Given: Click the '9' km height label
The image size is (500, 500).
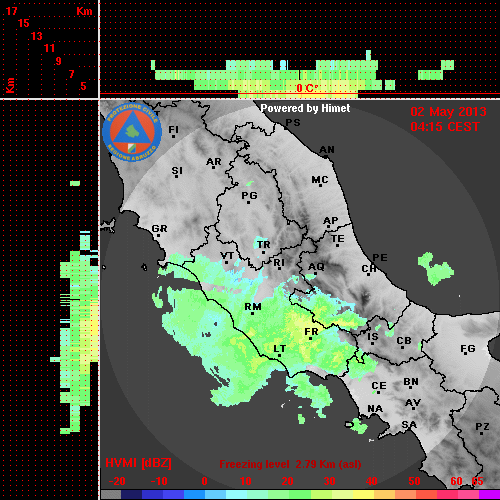Looking at the screenshot, I should coord(59,61).
